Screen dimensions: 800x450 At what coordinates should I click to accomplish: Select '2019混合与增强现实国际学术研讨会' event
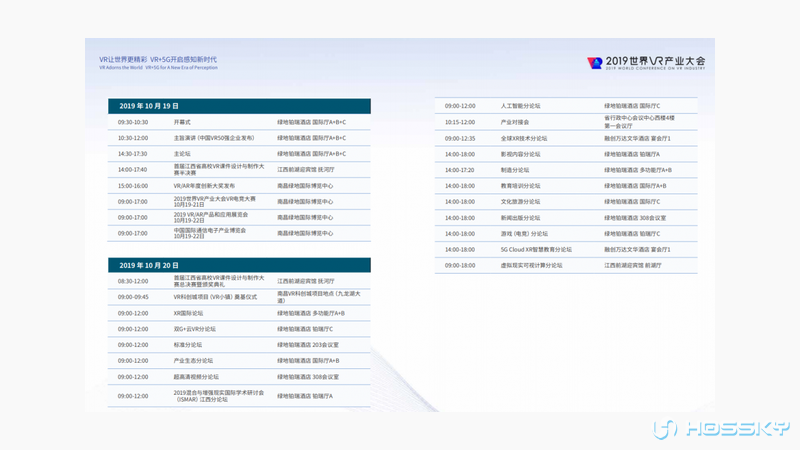coord(219,393)
